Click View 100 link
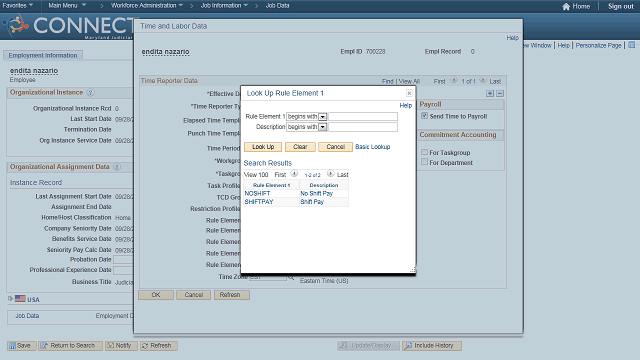 [x=256, y=175]
